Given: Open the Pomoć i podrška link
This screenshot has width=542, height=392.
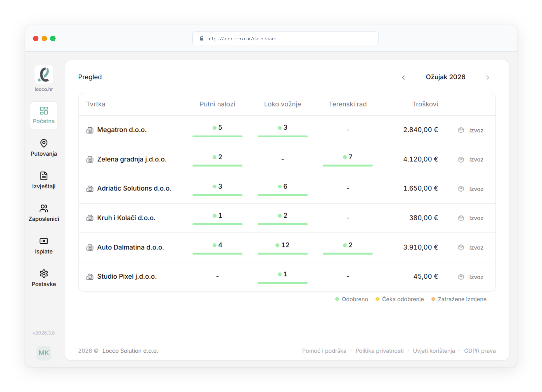Looking at the screenshot, I should (x=324, y=351).
